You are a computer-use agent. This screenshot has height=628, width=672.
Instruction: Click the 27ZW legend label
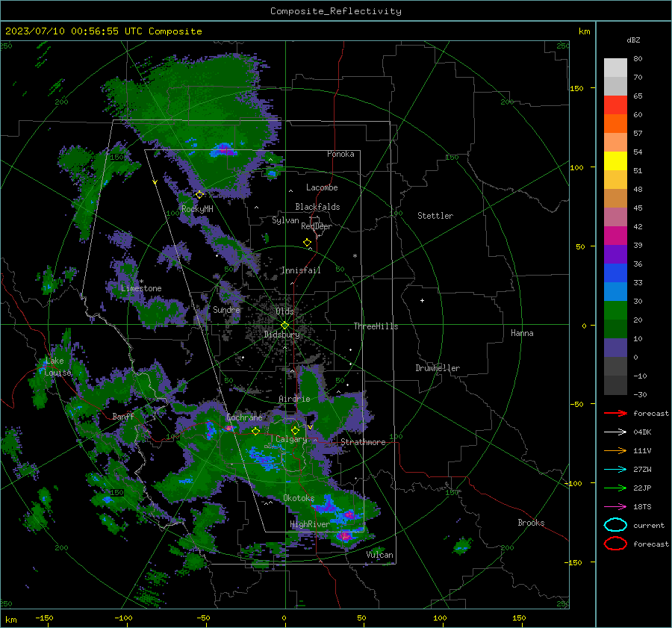[642, 470]
